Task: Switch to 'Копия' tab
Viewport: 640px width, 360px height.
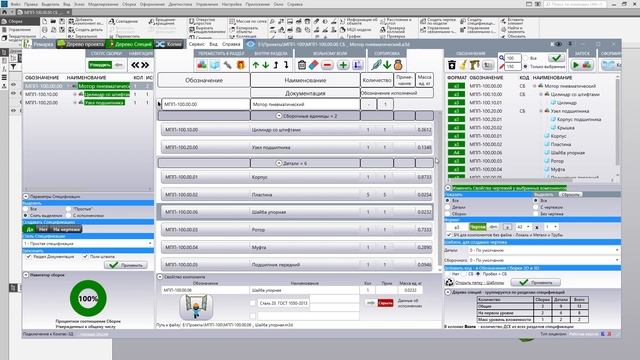Action: [169, 44]
